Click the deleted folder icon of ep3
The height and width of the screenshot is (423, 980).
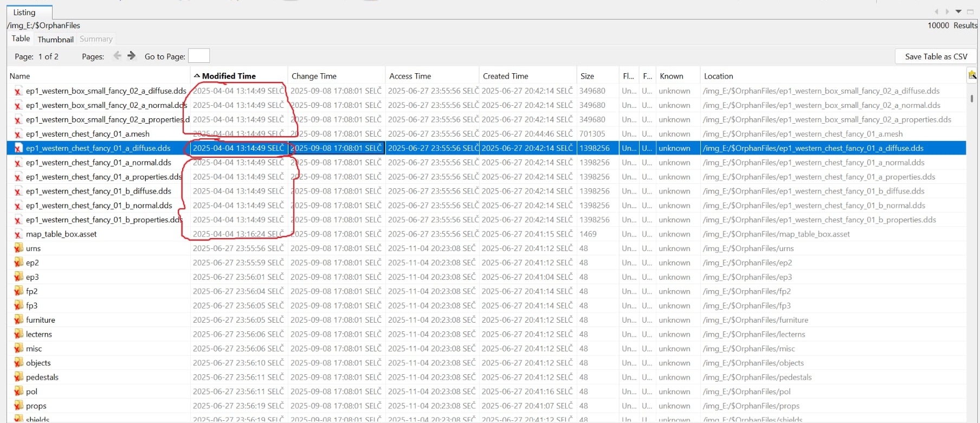coord(18,277)
